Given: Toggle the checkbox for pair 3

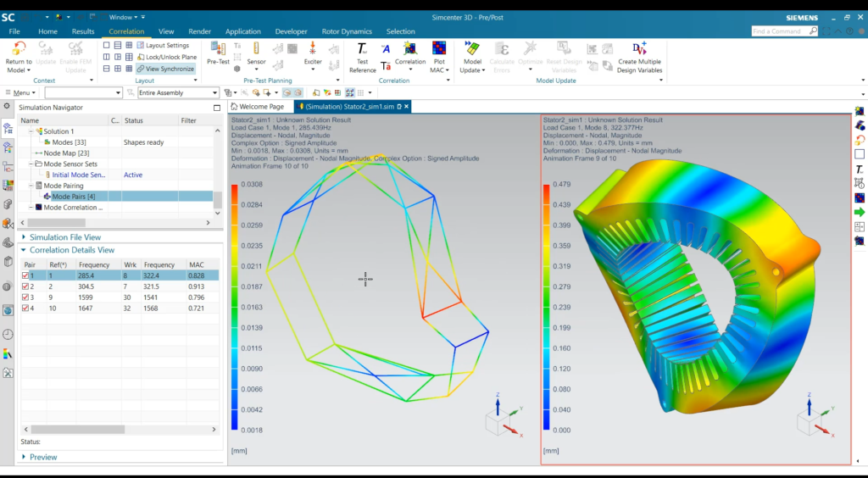Looking at the screenshot, I should pos(25,297).
